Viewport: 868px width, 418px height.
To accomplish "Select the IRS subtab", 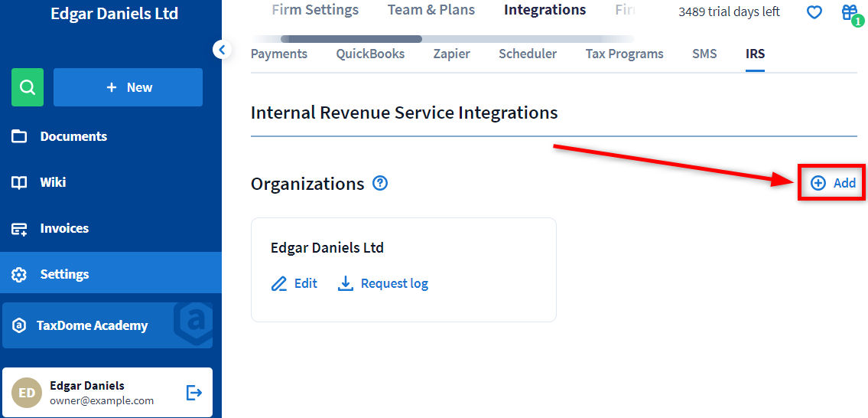I will 755,54.
